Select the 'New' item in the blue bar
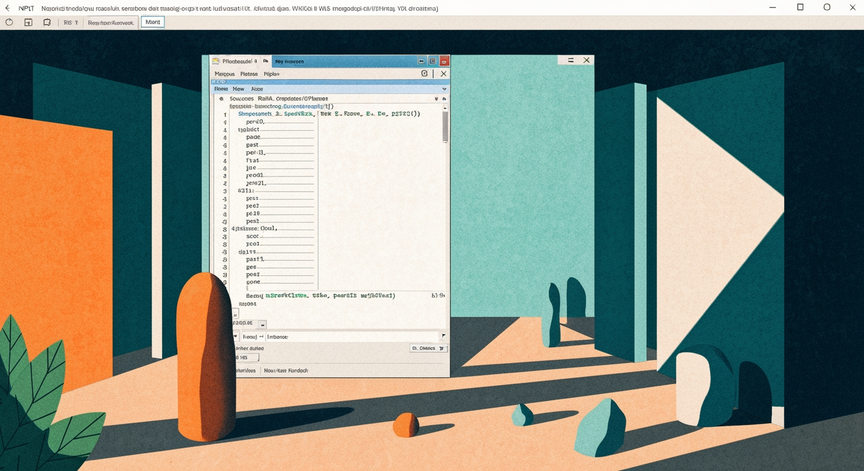The width and height of the screenshot is (864, 471). (x=238, y=89)
